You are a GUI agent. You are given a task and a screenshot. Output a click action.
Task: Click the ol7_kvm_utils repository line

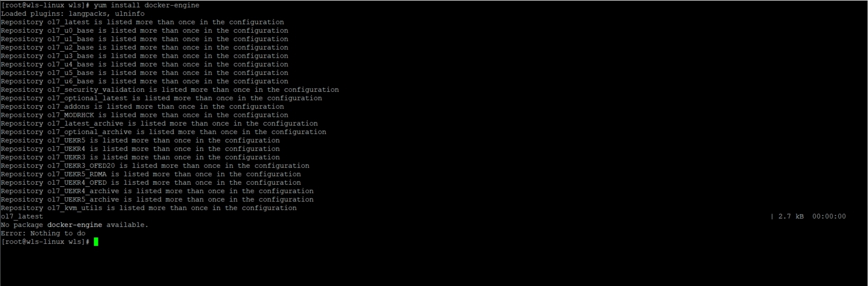click(148, 208)
